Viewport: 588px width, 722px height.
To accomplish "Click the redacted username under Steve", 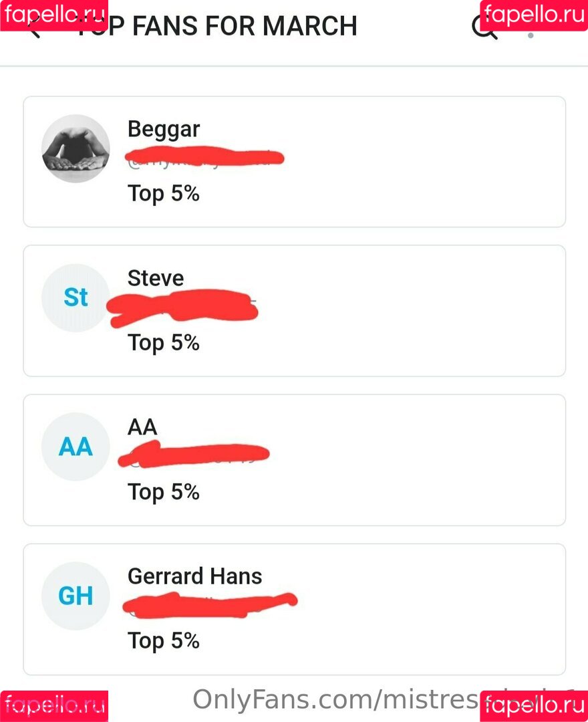I will [x=184, y=309].
